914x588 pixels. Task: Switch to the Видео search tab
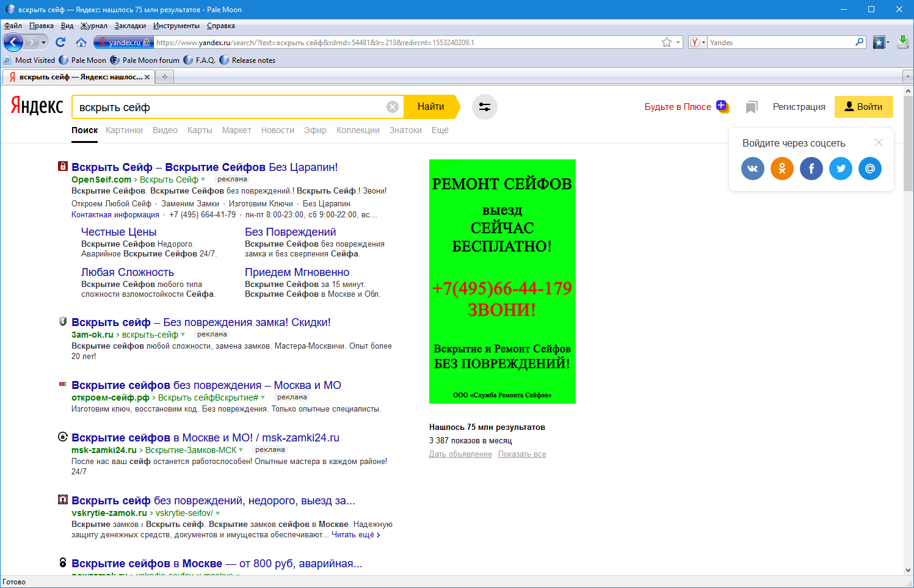tap(165, 130)
